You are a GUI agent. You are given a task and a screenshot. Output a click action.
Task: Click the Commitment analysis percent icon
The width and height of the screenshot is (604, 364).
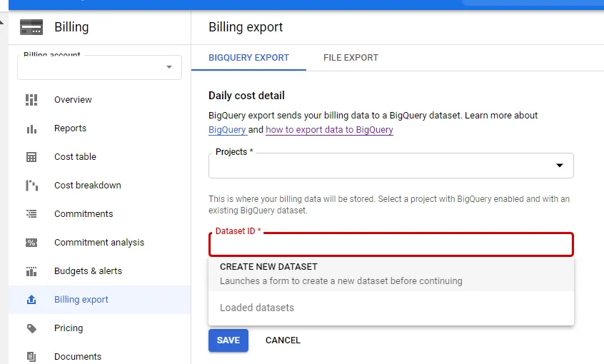(x=31, y=242)
